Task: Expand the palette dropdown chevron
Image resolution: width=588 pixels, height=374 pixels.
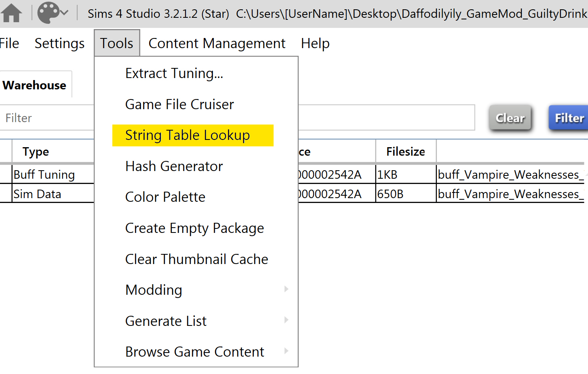Action: point(64,13)
